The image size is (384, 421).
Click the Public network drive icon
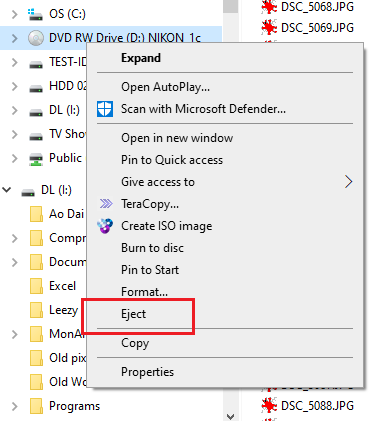click(x=36, y=159)
